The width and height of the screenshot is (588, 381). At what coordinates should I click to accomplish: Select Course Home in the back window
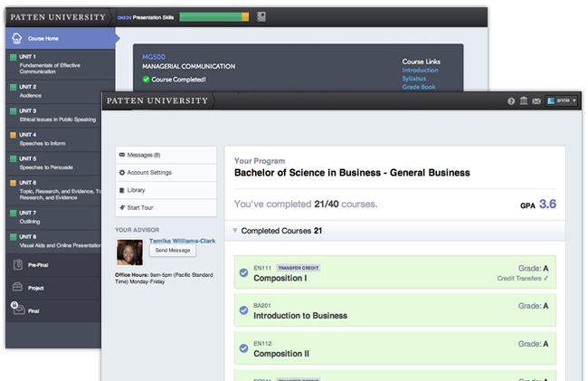click(60, 38)
